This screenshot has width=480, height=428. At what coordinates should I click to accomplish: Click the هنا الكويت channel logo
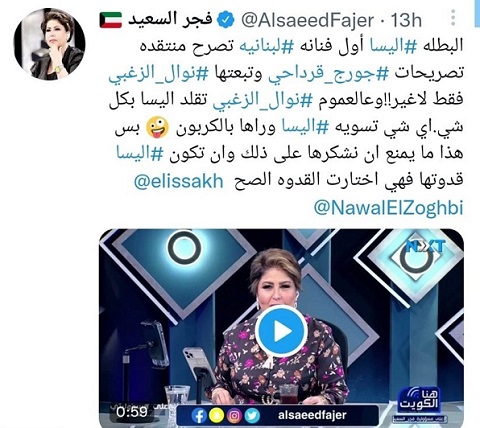coord(419,402)
